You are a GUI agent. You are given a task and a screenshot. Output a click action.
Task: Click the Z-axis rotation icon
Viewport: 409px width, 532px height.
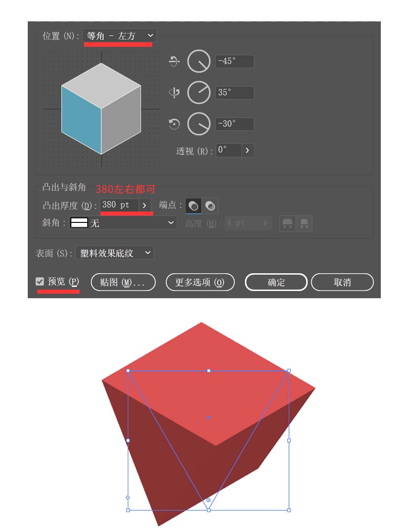174,124
